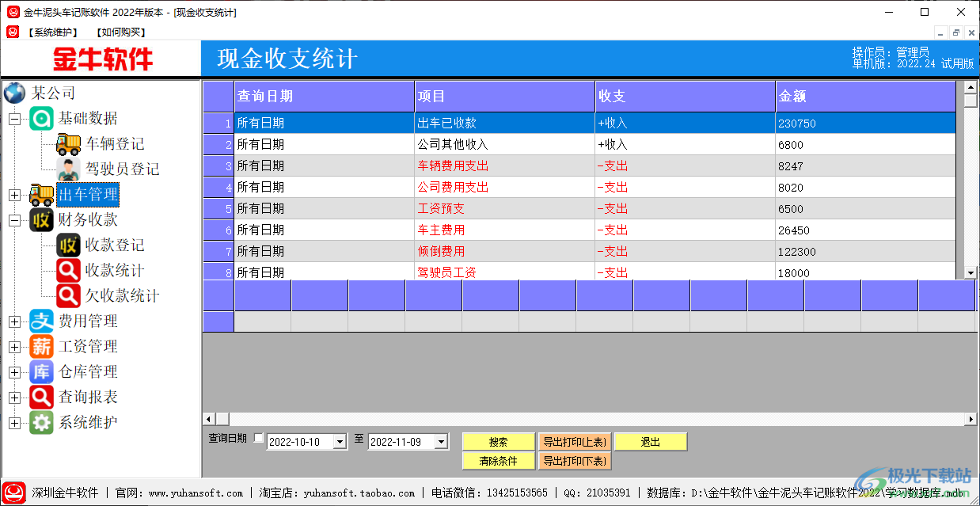Image resolution: width=980 pixels, height=506 pixels.
Task: Click the amount 122300 cell
Action: [866, 252]
